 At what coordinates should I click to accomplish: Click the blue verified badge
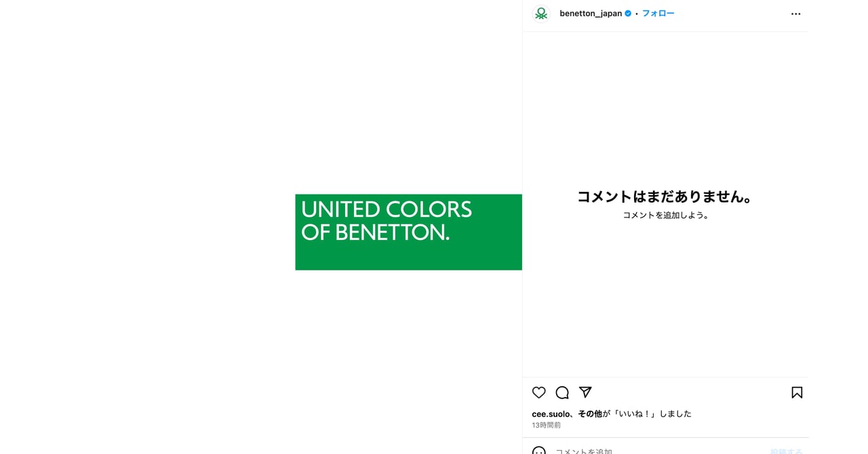[628, 14]
